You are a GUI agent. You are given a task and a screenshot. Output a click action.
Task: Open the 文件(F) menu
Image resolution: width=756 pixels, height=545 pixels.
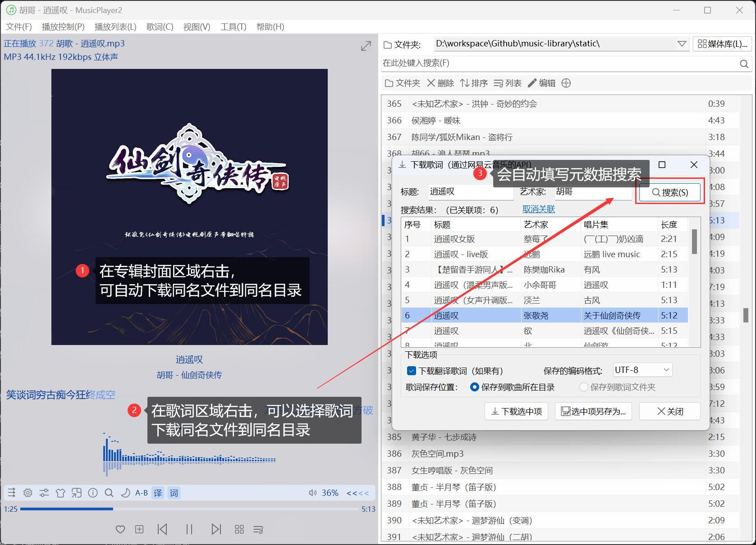pyautogui.click(x=19, y=27)
